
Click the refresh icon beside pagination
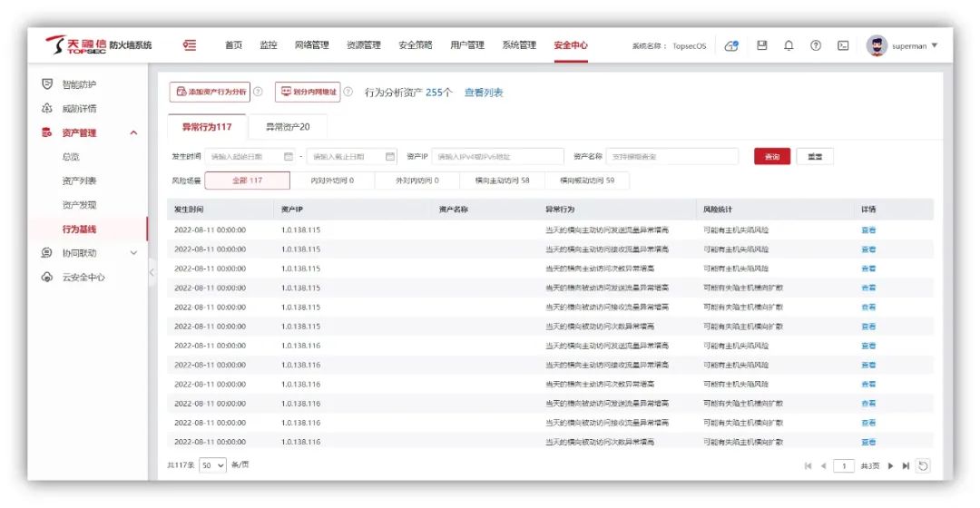click(x=923, y=465)
